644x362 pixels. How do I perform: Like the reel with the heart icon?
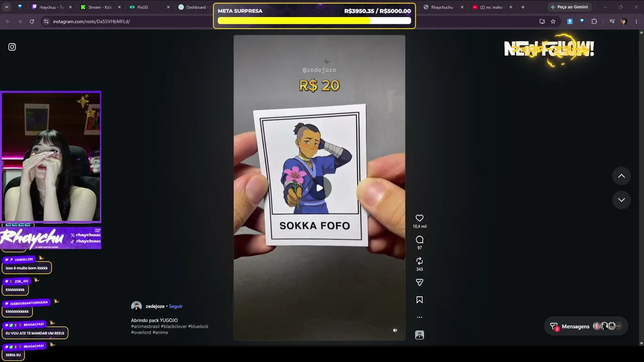pos(420,218)
